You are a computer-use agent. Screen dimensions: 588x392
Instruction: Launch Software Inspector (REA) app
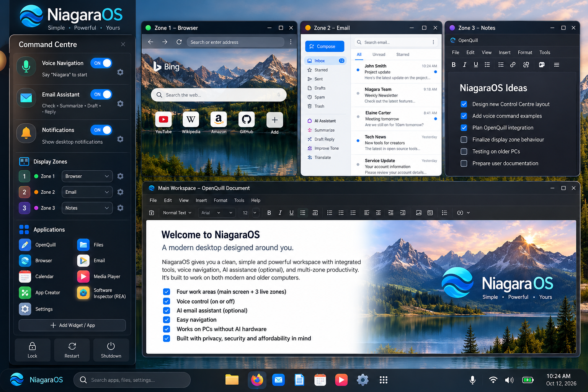[x=101, y=293]
